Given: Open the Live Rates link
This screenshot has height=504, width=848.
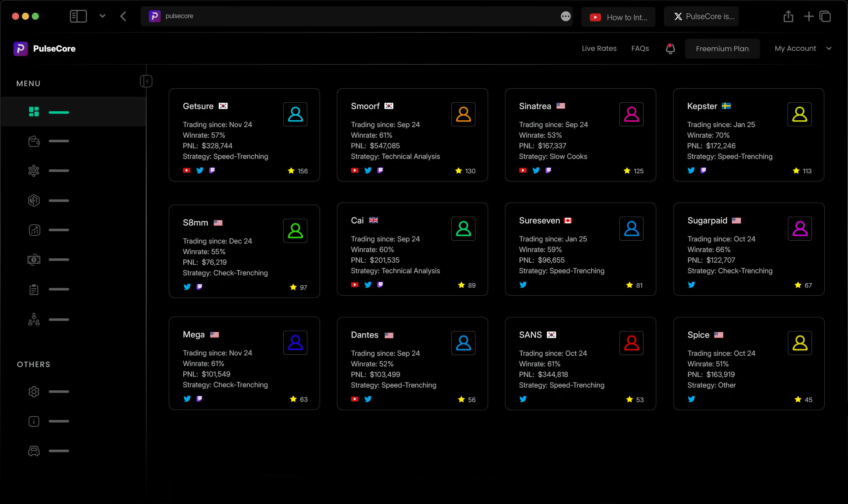Looking at the screenshot, I should [x=599, y=48].
